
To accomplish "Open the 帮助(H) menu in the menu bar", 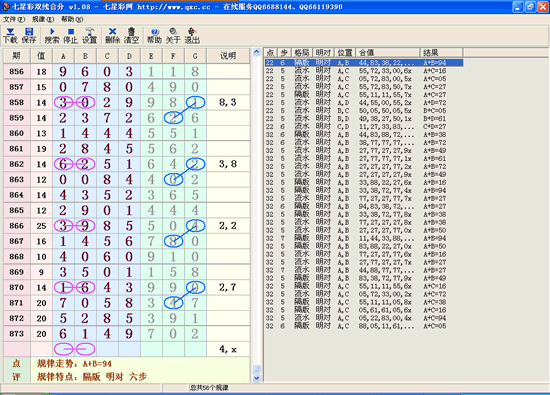I will tap(72, 19).
